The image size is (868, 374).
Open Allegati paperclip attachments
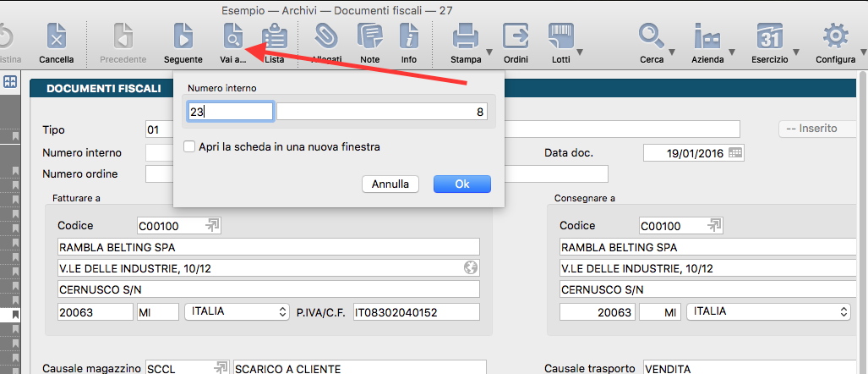coord(325,38)
